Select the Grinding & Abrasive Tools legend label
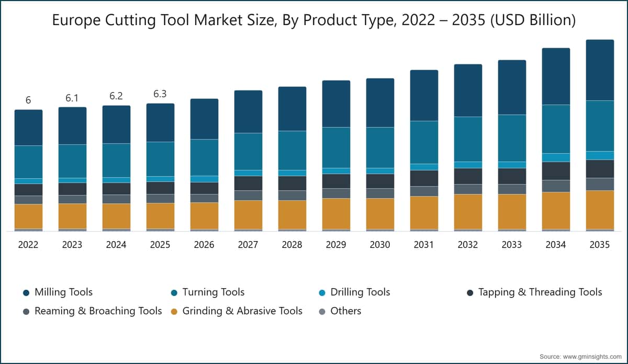The image size is (628, 364). click(x=242, y=311)
